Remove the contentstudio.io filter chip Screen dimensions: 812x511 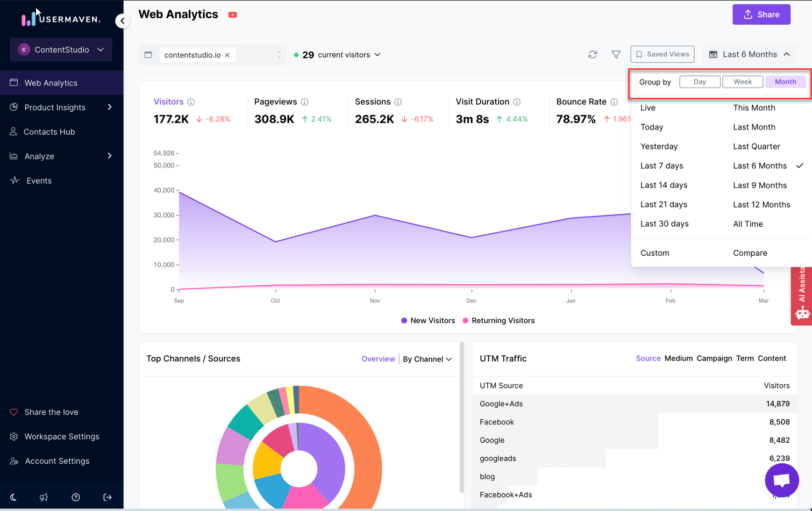point(227,54)
